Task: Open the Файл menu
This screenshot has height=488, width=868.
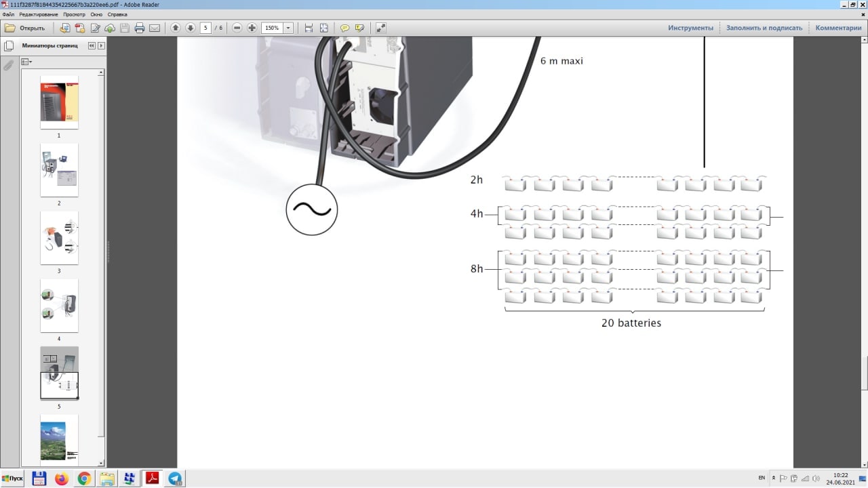Action: pyautogui.click(x=8, y=14)
